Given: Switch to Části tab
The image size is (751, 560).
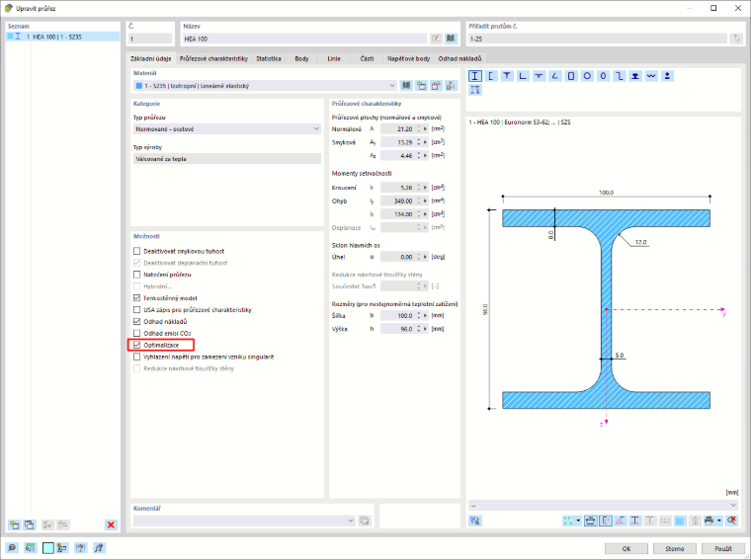Looking at the screenshot, I should coord(367,58).
